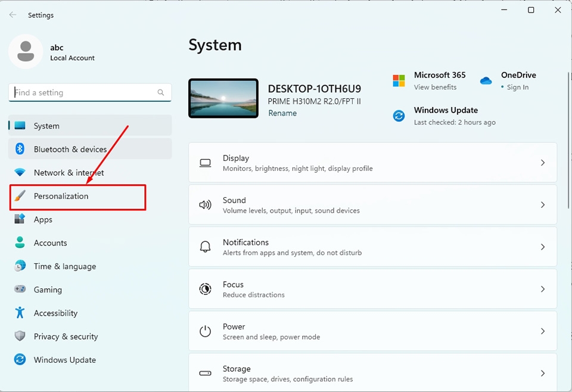Select the Display settings icon
The image size is (572, 392).
pyautogui.click(x=205, y=162)
